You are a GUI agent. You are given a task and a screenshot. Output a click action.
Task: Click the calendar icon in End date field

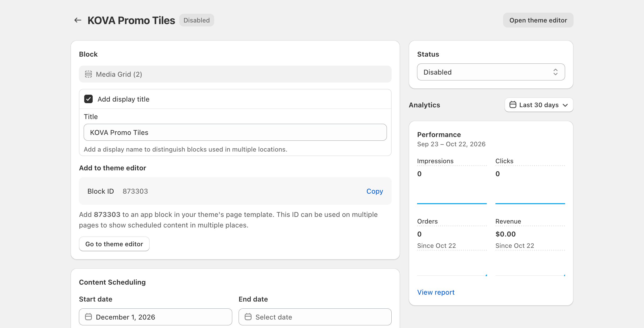(248, 317)
